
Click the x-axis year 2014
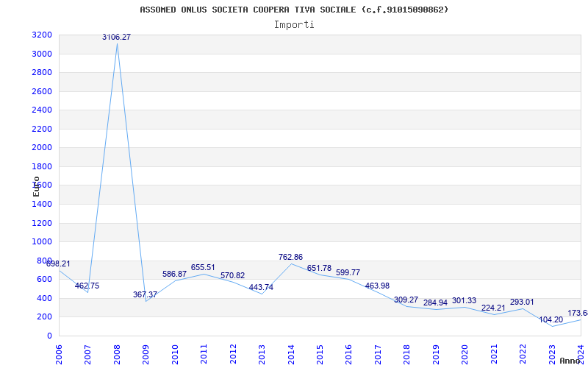(x=291, y=355)
